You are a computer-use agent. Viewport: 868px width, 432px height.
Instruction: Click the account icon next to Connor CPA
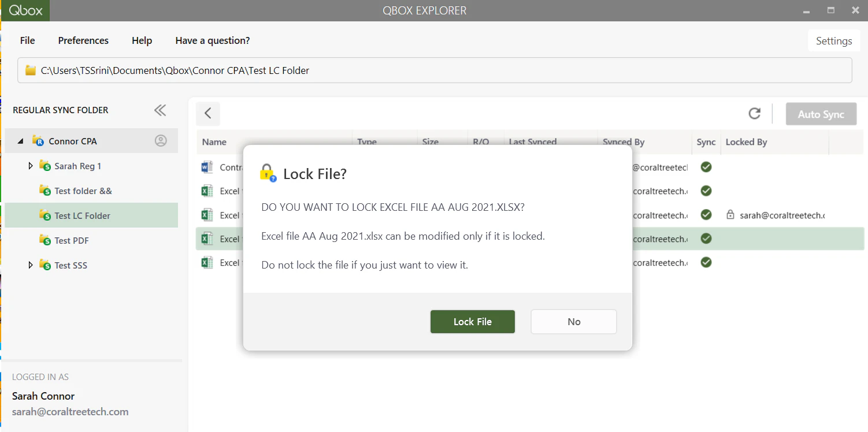[161, 140]
